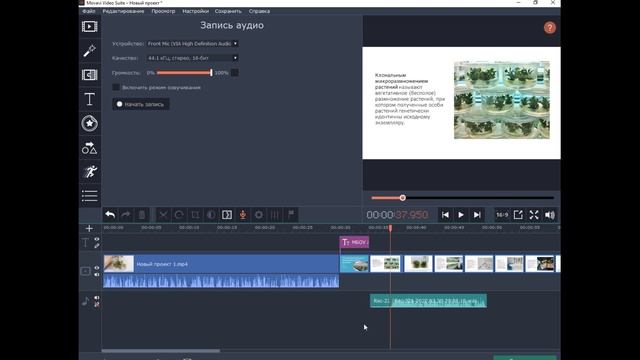This screenshot has height=360, width=640.
Task: Click the 00:00:37.950 timecode display
Action: (x=397, y=215)
